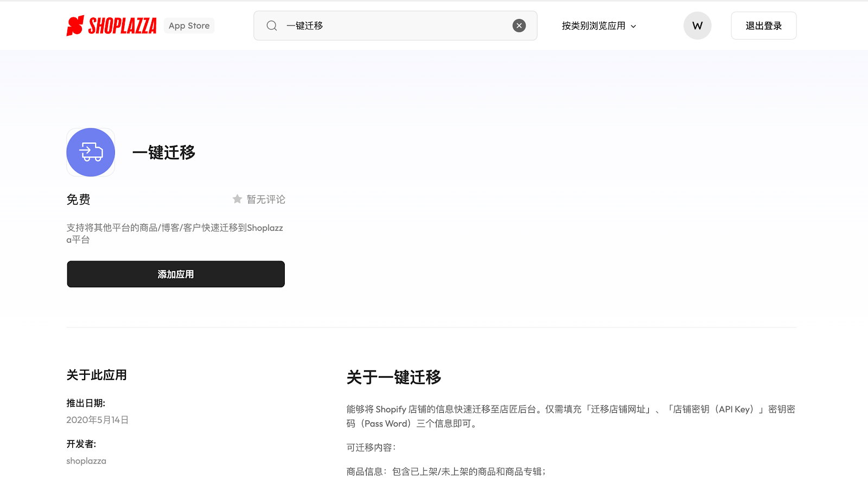Click the magnifier search icon
Image resolution: width=868 pixels, height=480 pixels.
coord(272,26)
